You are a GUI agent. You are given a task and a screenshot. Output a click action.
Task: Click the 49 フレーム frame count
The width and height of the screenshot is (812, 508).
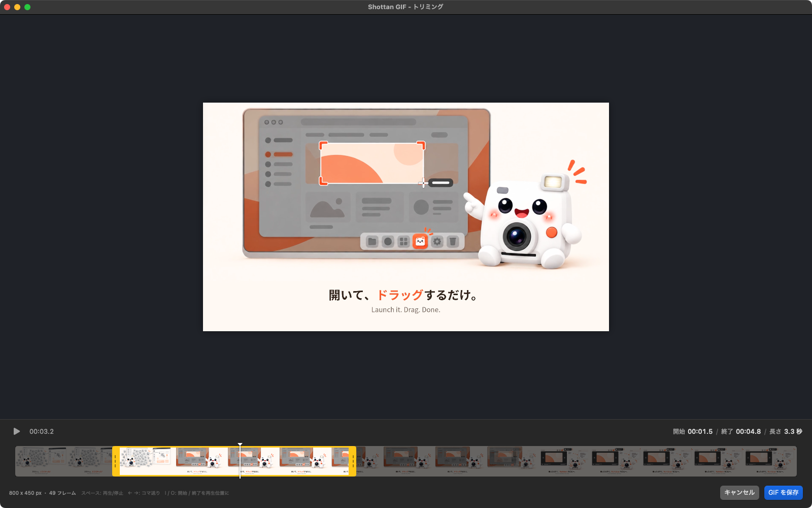(62, 493)
